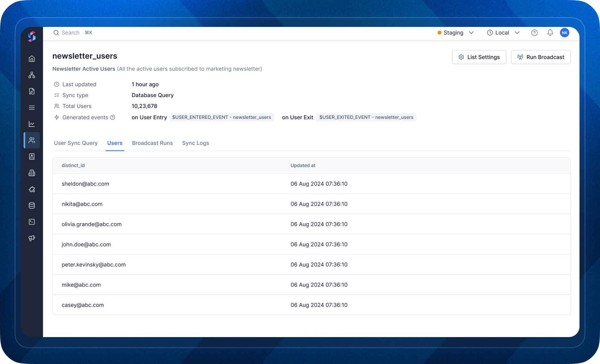This screenshot has height=364, width=600.
Task: Click the SuprSend logo in sidebar
Action: coord(32,37)
